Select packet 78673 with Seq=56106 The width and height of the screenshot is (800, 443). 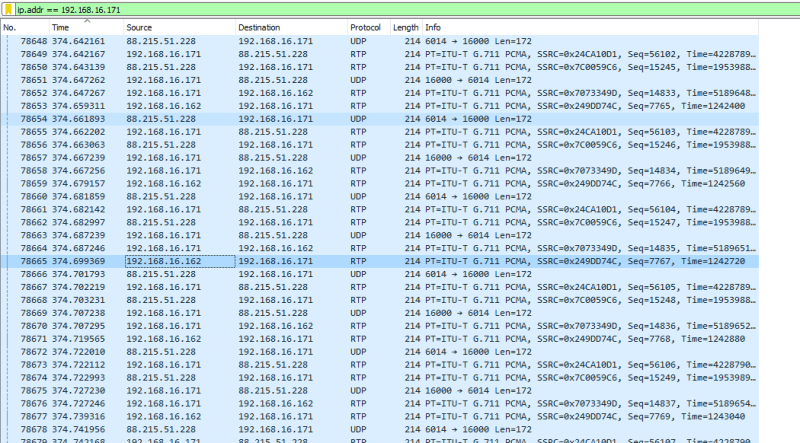click(x=380, y=364)
